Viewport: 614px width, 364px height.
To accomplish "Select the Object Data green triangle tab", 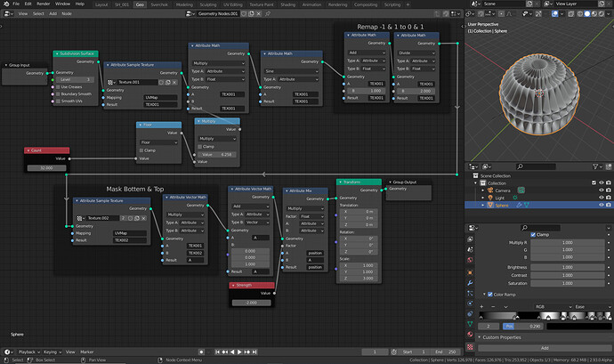I will pyautogui.click(x=470, y=324).
